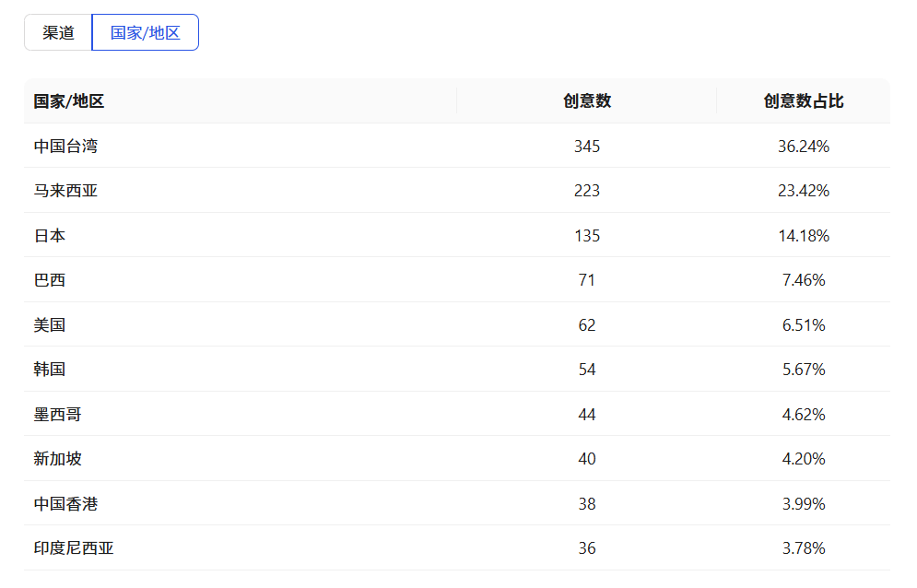Select the 中国台湾 row

point(65,146)
